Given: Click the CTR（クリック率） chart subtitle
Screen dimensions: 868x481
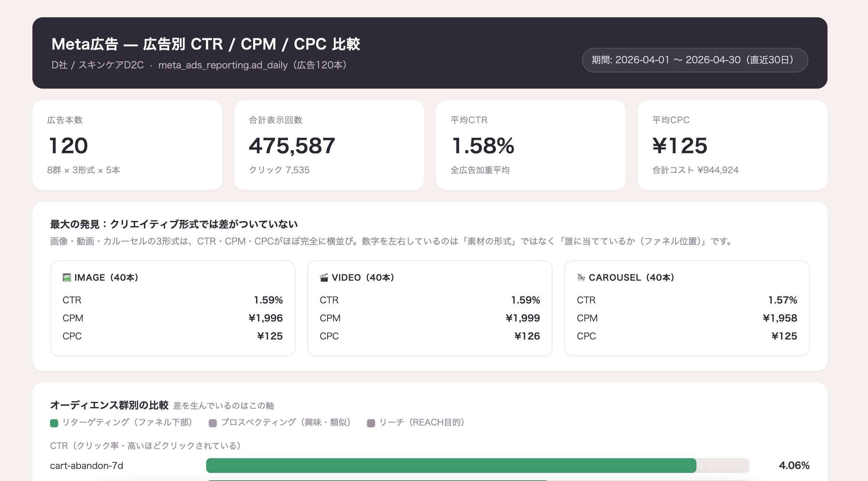Looking at the screenshot, I should [x=146, y=446].
